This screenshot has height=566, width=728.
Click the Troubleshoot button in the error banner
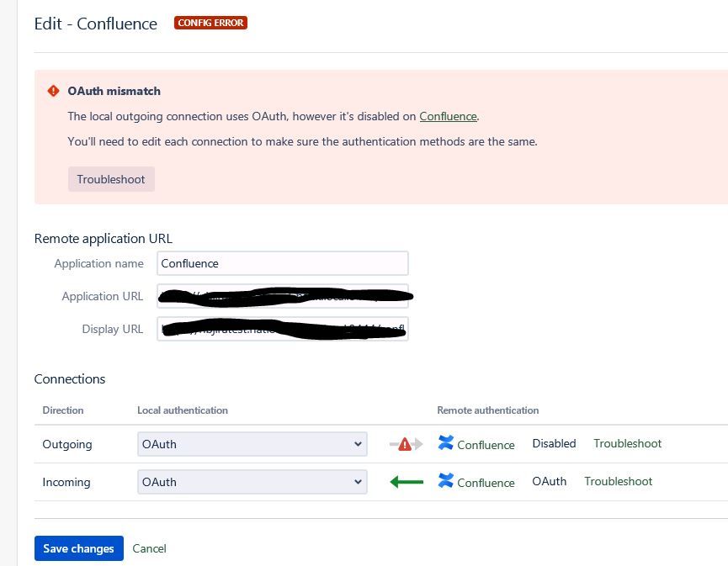(x=111, y=179)
